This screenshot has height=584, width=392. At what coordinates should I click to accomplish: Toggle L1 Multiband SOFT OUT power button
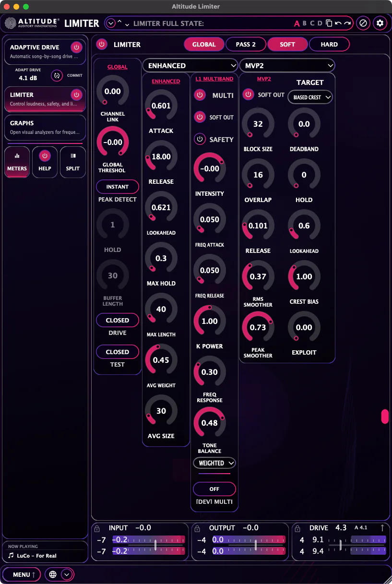point(200,117)
